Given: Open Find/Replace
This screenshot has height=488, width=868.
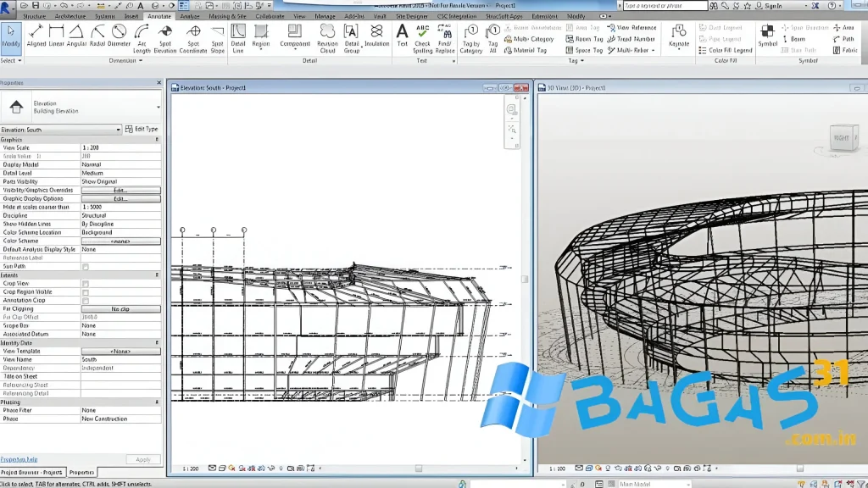Looking at the screenshot, I should click(444, 39).
